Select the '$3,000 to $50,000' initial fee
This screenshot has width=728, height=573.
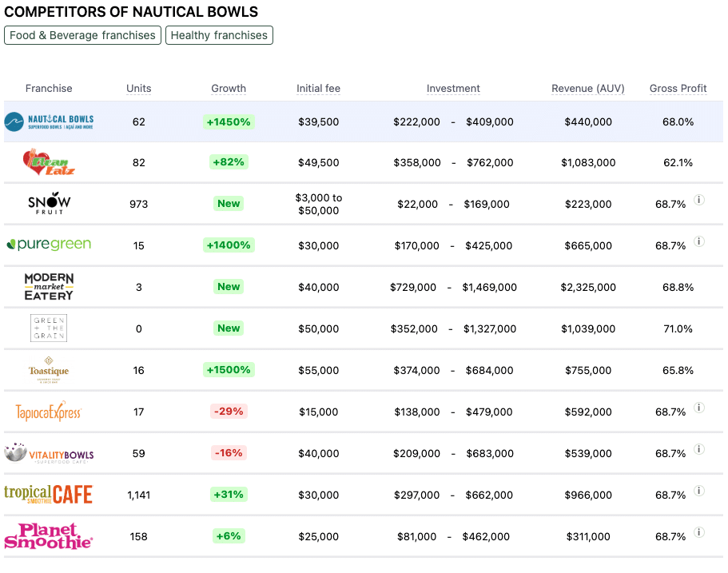click(319, 204)
